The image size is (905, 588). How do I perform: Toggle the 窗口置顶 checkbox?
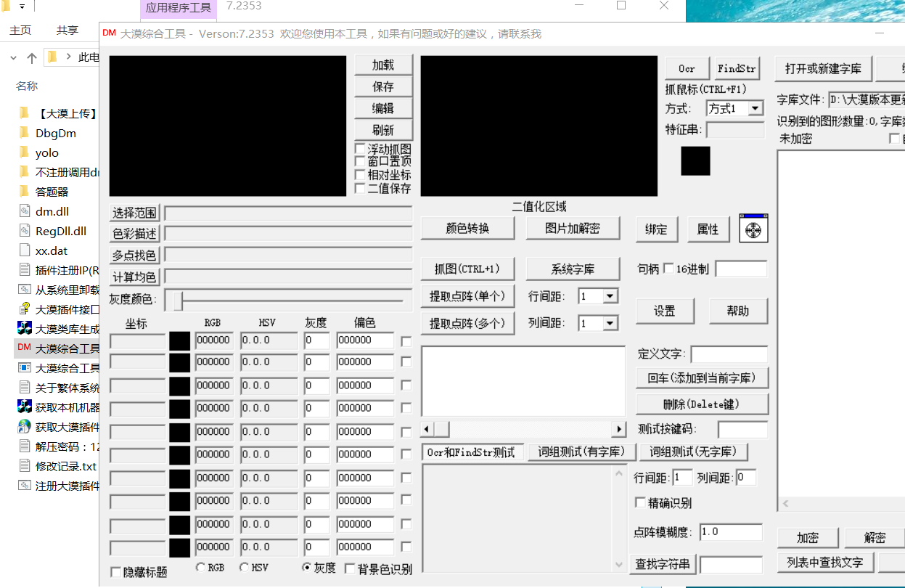click(360, 161)
